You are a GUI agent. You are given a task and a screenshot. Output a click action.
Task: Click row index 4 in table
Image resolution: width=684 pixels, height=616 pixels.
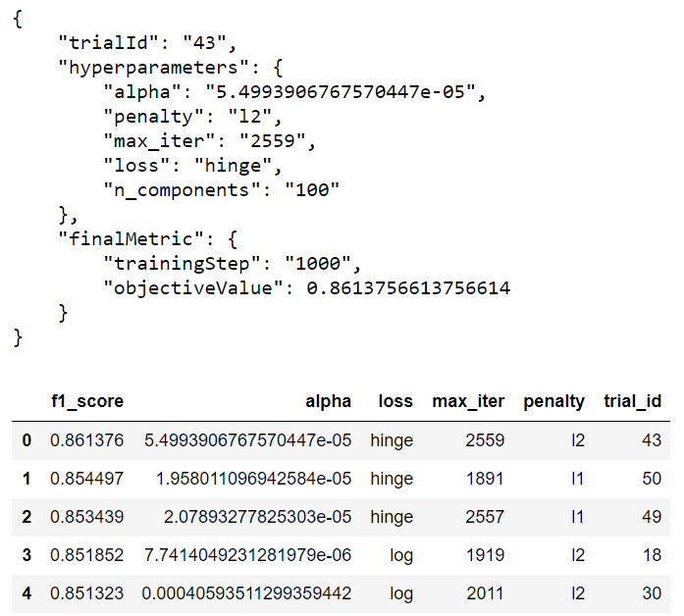26,593
